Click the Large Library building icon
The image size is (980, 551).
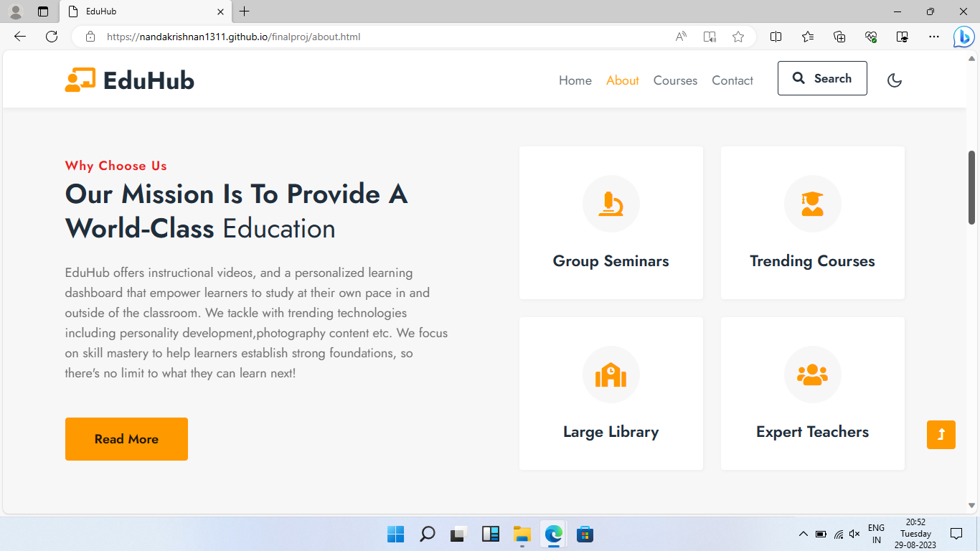[x=611, y=375]
